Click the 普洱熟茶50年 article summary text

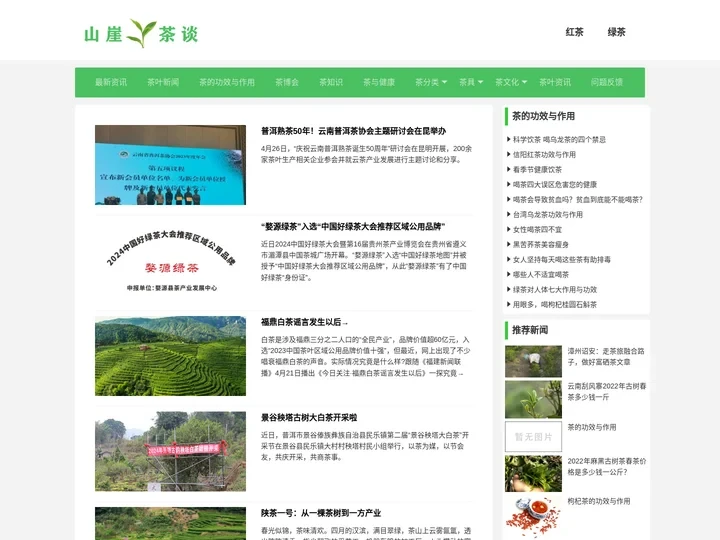click(x=366, y=154)
